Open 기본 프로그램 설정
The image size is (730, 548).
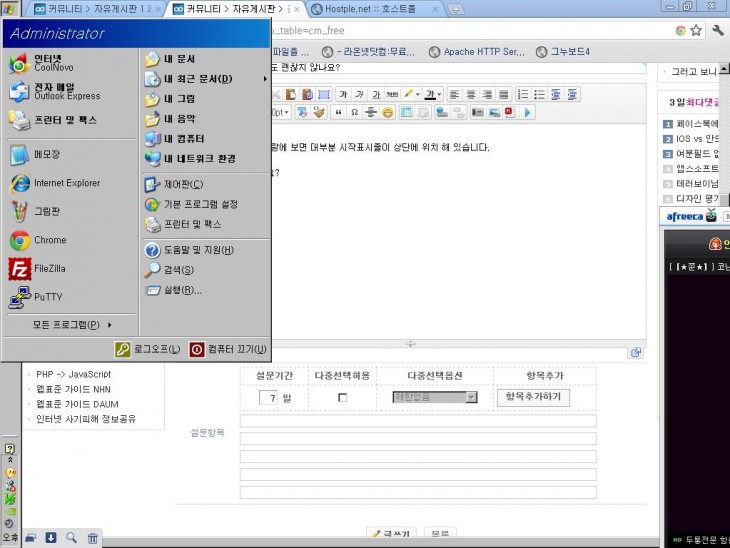(191, 204)
